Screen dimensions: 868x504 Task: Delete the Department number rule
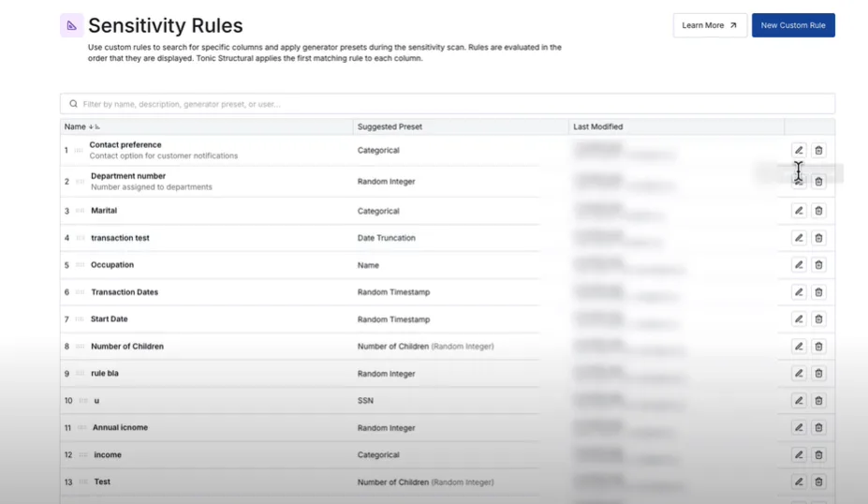tap(818, 182)
